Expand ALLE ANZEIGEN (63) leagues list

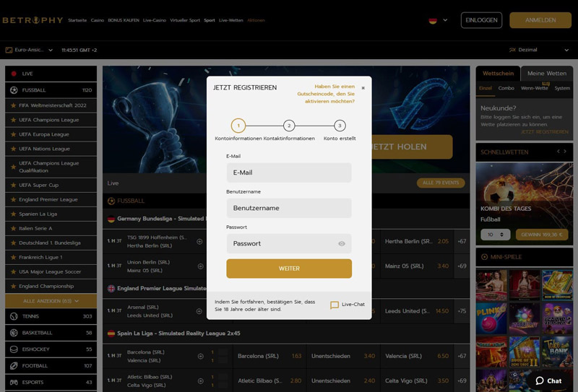pyautogui.click(x=51, y=301)
